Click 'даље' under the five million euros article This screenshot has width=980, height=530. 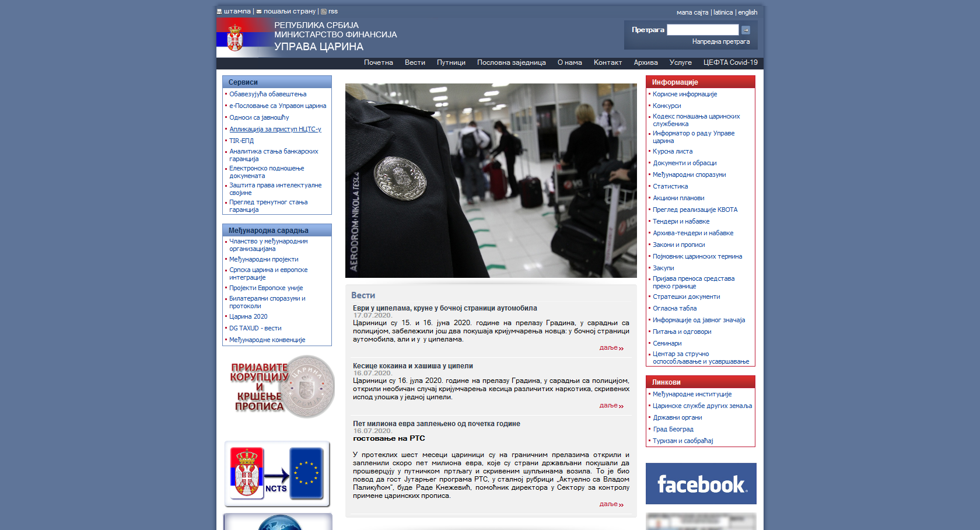(x=611, y=504)
